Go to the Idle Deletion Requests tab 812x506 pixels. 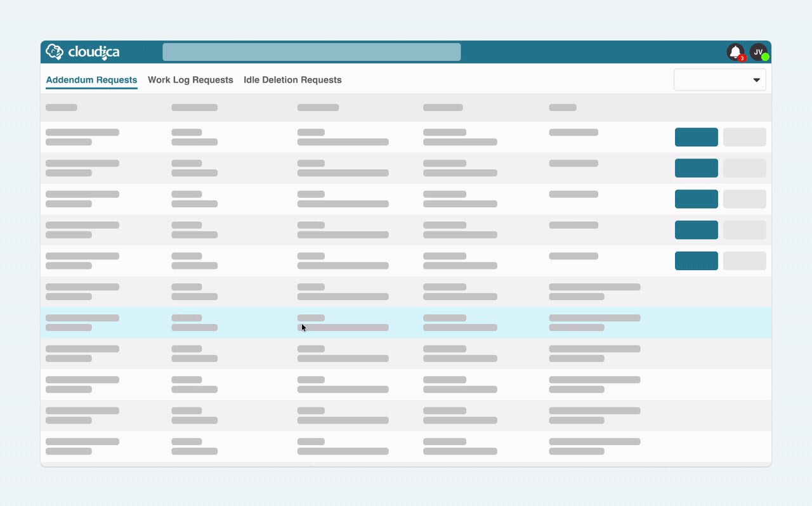click(292, 80)
